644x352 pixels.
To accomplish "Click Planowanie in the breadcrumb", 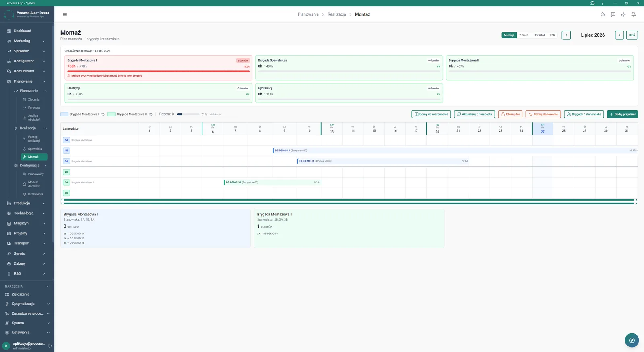I will click(308, 14).
